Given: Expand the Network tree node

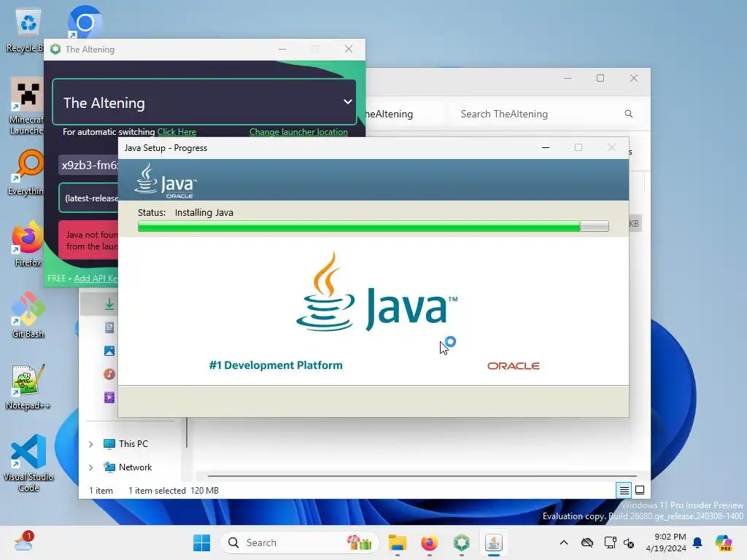Looking at the screenshot, I should (91, 467).
